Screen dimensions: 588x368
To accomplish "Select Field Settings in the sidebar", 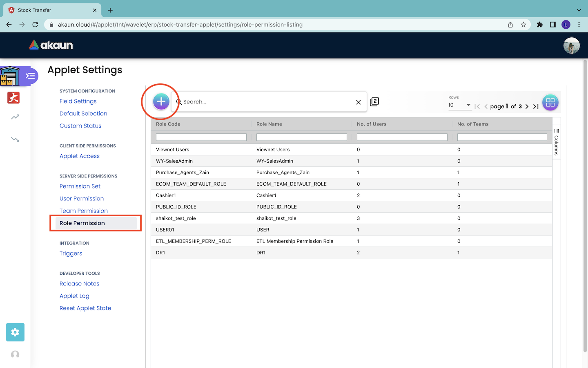I will [x=78, y=101].
